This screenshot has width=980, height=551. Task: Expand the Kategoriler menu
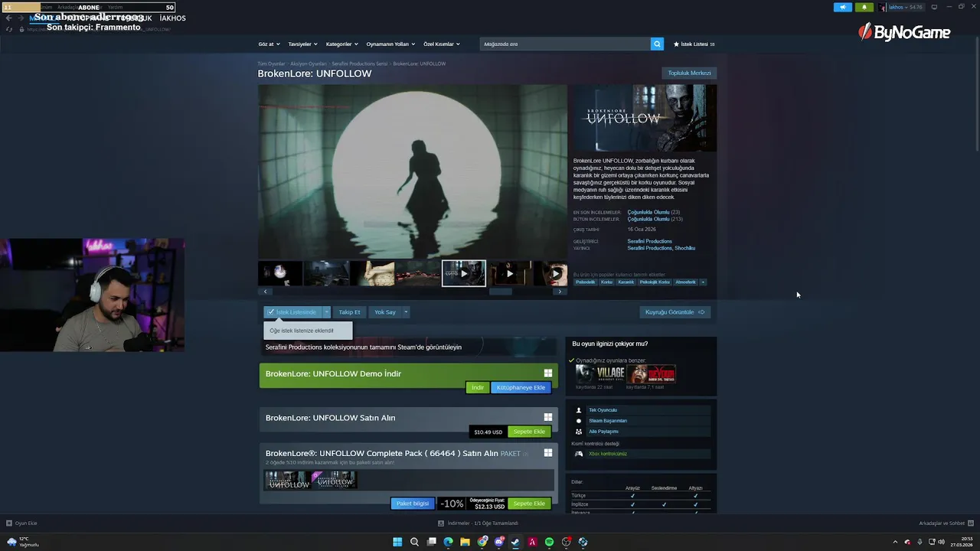coord(341,44)
